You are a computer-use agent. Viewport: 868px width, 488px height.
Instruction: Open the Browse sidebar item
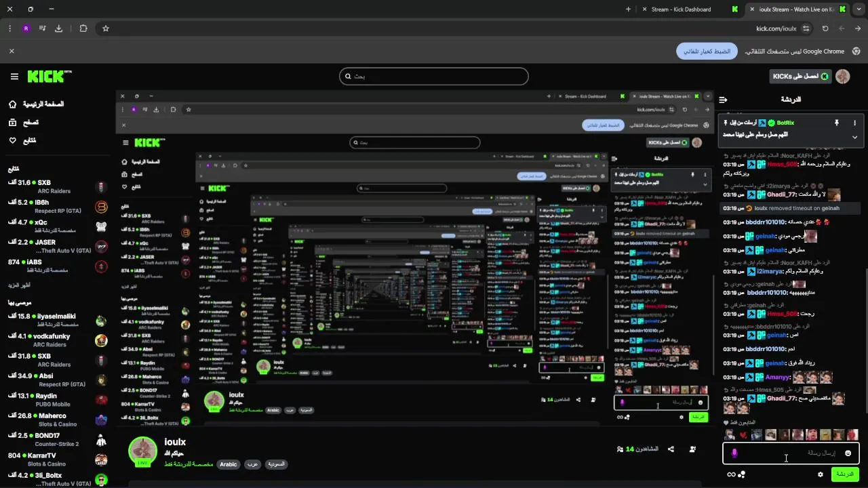[24, 123]
